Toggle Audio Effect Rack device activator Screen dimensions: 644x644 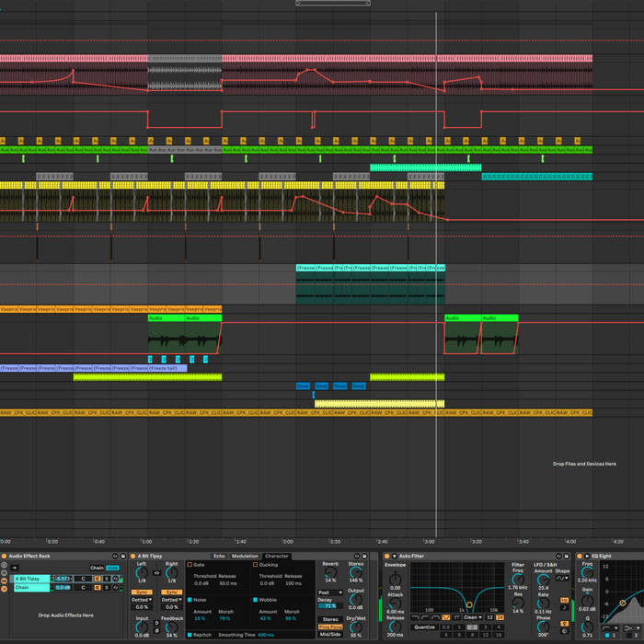pyautogui.click(x=5, y=557)
